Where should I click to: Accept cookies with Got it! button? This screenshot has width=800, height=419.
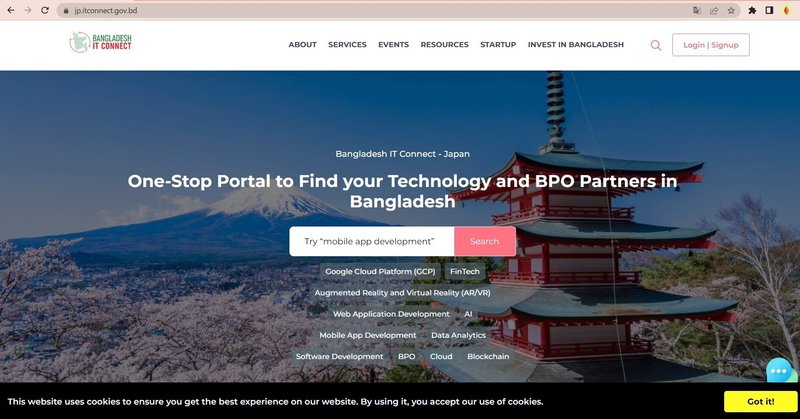pyautogui.click(x=760, y=402)
